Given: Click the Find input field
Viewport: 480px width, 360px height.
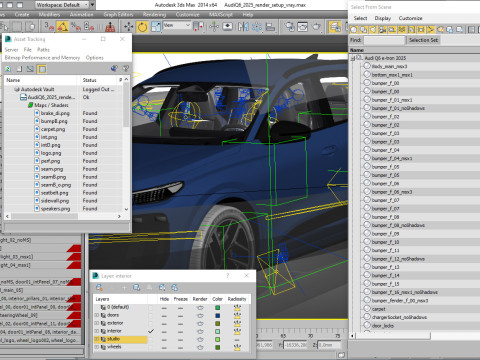Looking at the screenshot, I should (x=384, y=40).
